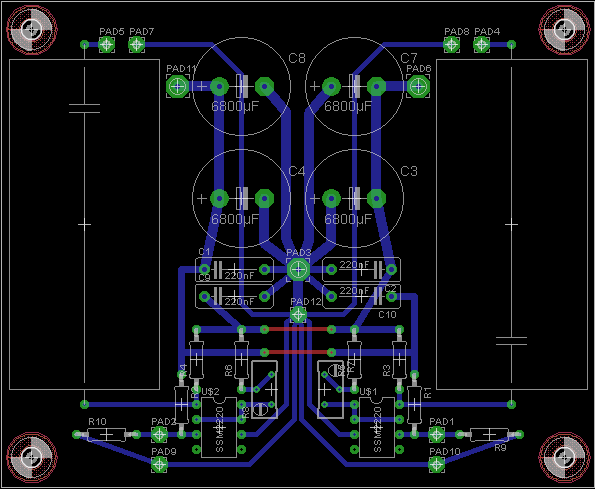Screen dimensions: 595x489
Task: Select the positive pad of capacitor C3
Action: [x=331, y=198]
